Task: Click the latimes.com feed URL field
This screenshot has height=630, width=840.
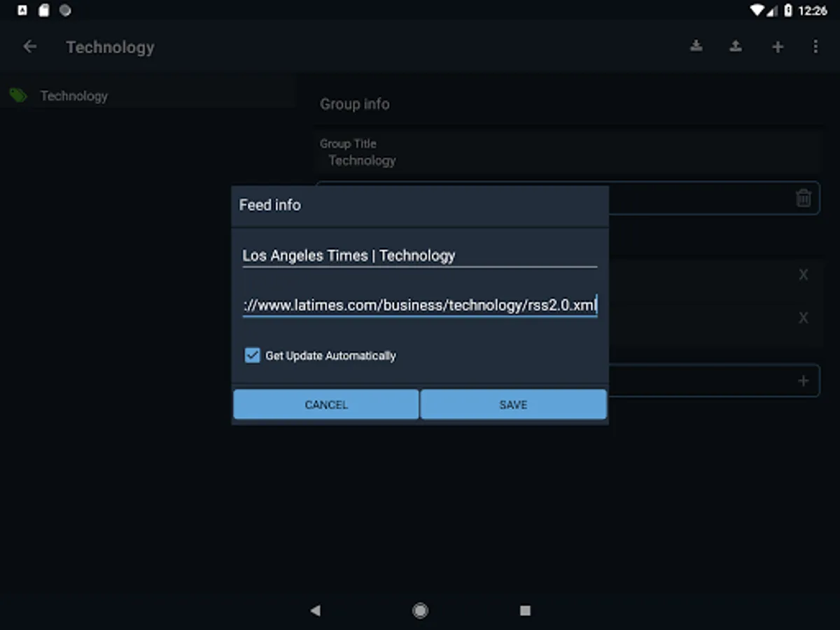Action: pyautogui.click(x=420, y=305)
